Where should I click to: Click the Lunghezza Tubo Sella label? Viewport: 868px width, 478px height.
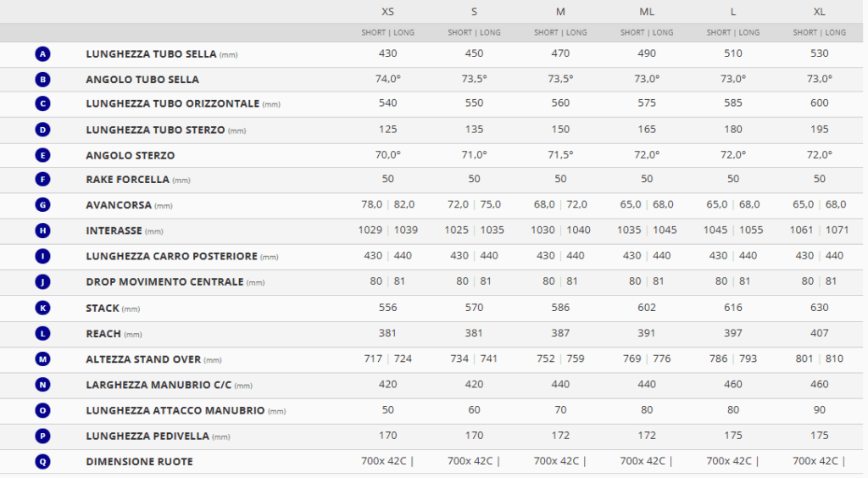pos(151,54)
